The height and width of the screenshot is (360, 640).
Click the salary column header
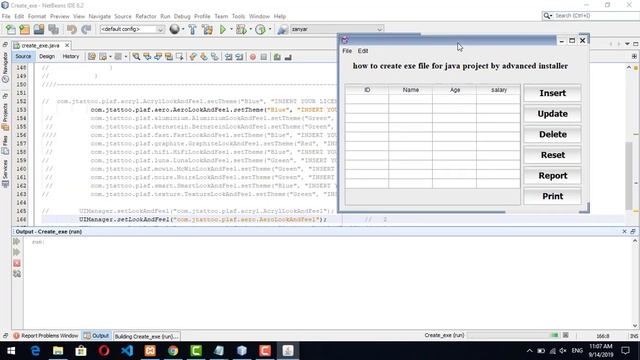498,90
